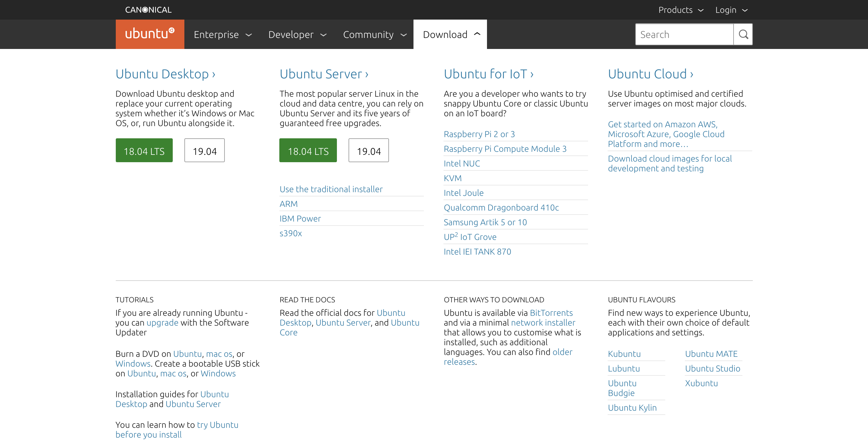Select Raspberry Pi 2 or 3
The height and width of the screenshot is (448, 868).
coord(479,134)
